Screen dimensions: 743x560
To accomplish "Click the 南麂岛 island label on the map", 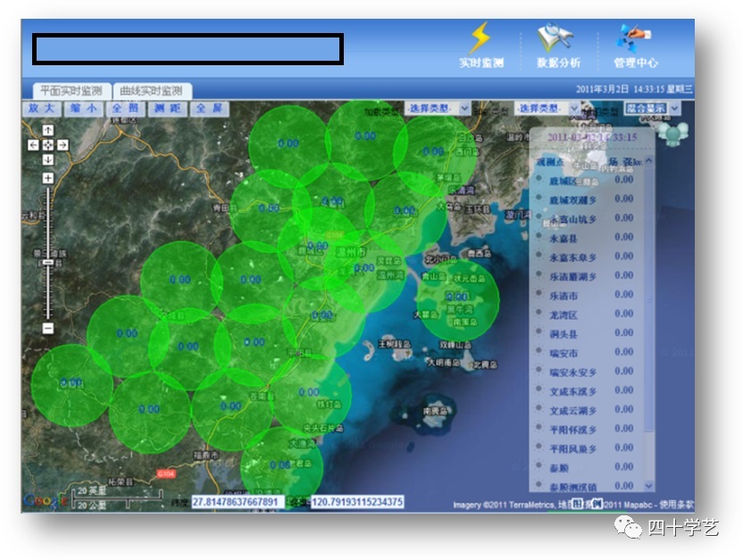I will (x=435, y=411).
